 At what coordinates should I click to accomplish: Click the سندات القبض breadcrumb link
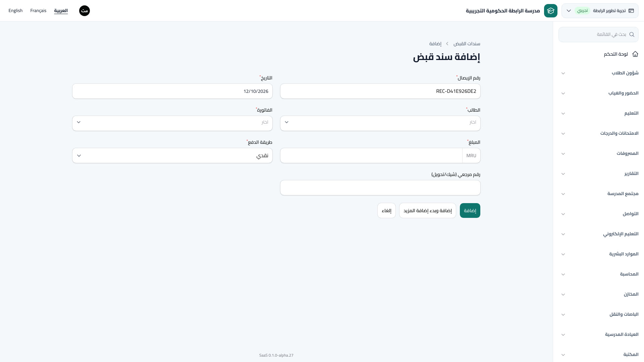click(x=467, y=44)
